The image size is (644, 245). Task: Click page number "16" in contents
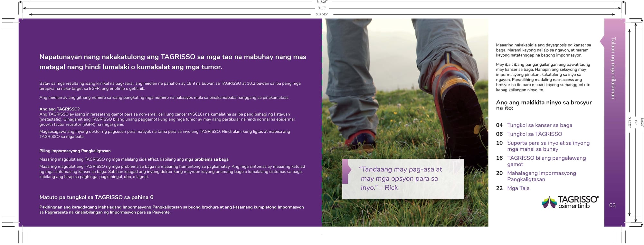pyautogui.click(x=499, y=158)
